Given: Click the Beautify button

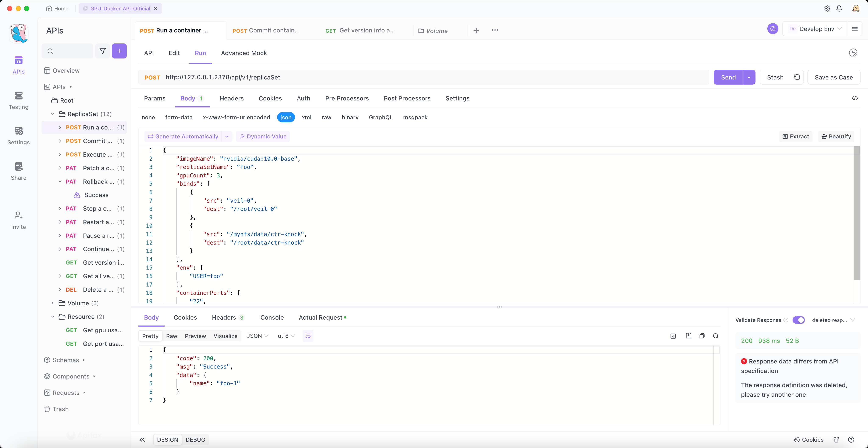Looking at the screenshot, I should pyautogui.click(x=836, y=136).
